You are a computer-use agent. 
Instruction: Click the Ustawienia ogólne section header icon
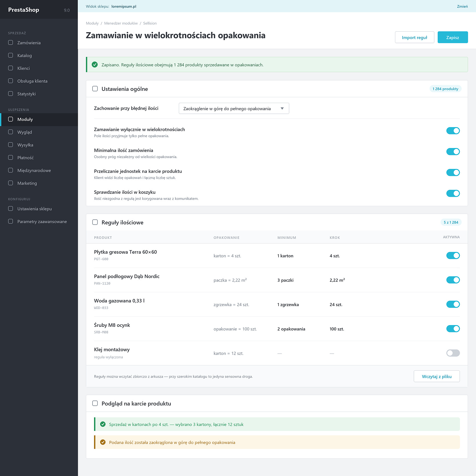click(x=95, y=89)
